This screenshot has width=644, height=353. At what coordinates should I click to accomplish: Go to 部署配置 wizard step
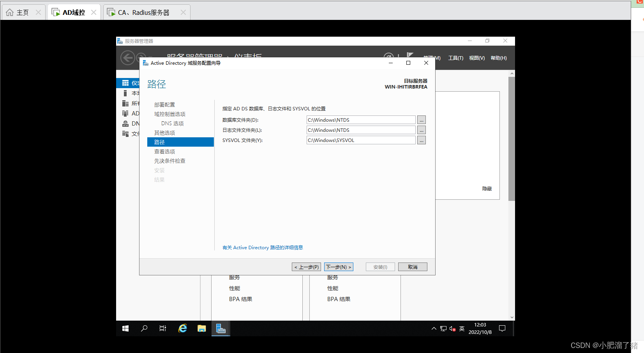[164, 105]
